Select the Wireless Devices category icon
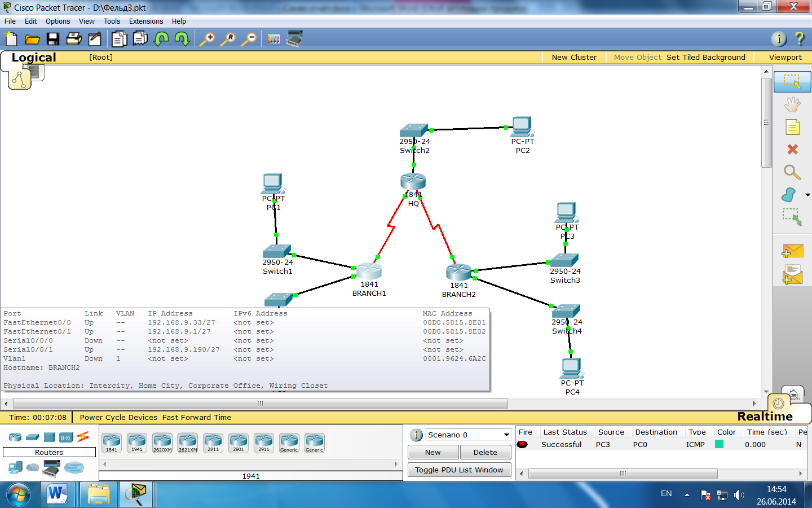Image resolution: width=812 pixels, height=508 pixels. (67, 437)
